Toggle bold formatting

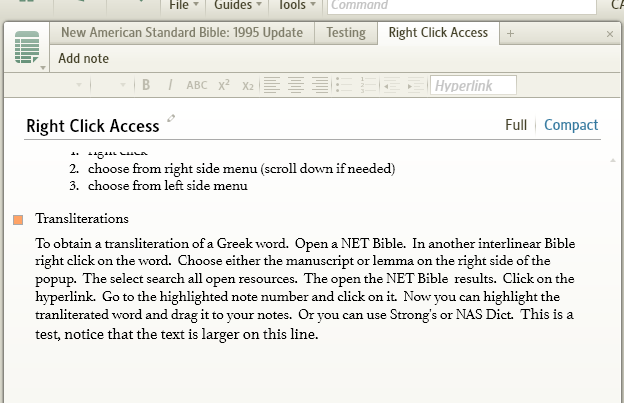click(x=146, y=85)
